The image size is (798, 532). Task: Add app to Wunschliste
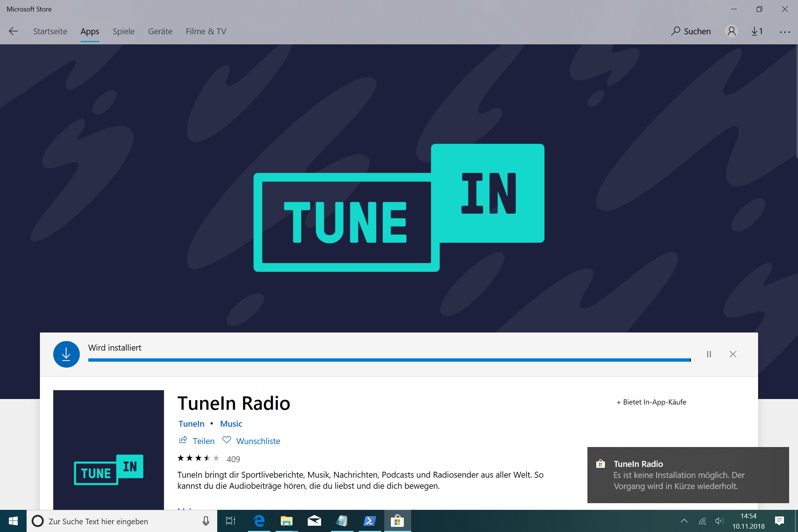point(258,441)
